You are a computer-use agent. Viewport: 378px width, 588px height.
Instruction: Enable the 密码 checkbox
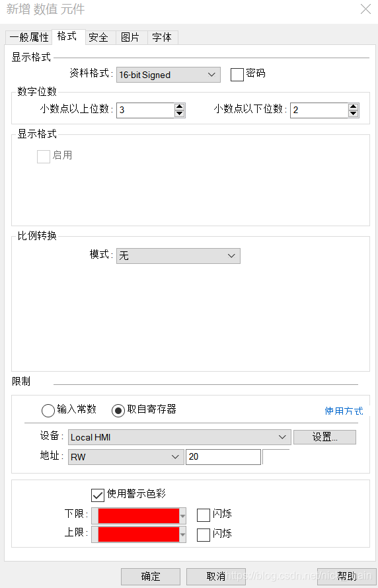pos(237,74)
